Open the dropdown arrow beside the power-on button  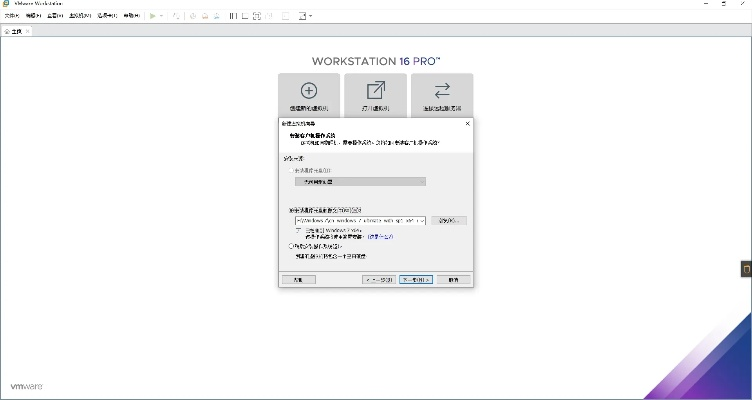[x=162, y=16]
